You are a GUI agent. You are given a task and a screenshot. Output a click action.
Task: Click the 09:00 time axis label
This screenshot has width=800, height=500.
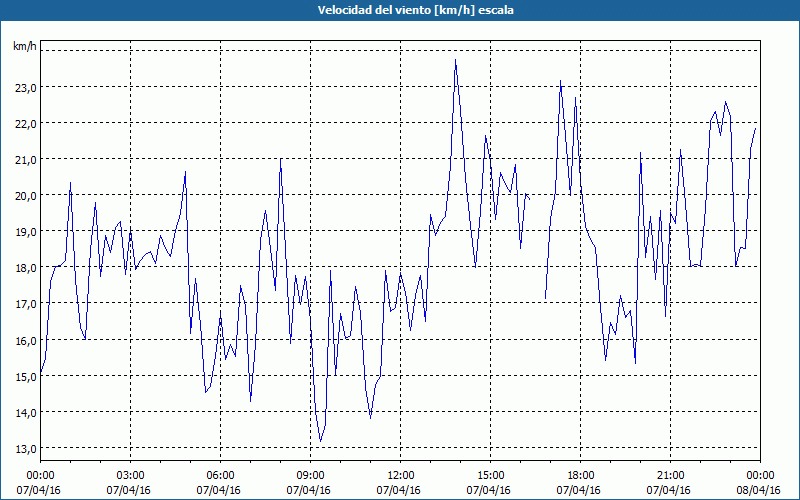click(x=311, y=476)
